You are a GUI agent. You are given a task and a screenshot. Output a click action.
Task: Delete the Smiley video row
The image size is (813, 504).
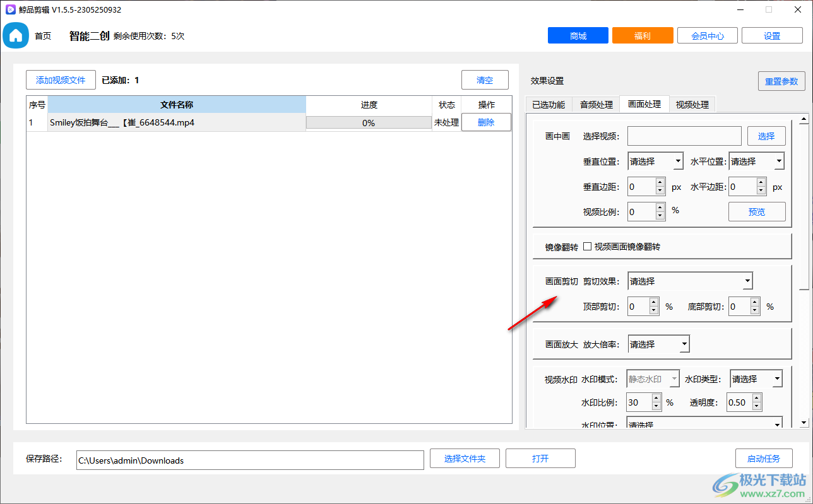pos(486,122)
